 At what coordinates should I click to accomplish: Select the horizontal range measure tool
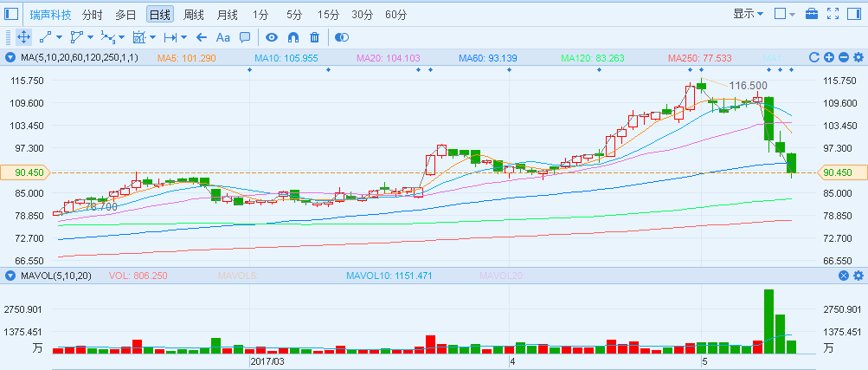[x=170, y=37]
